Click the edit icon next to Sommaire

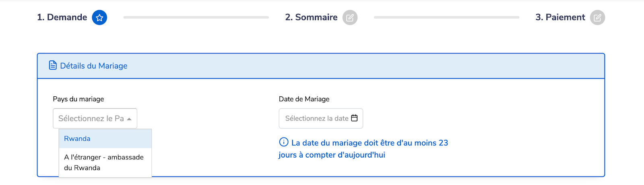tap(350, 17)
